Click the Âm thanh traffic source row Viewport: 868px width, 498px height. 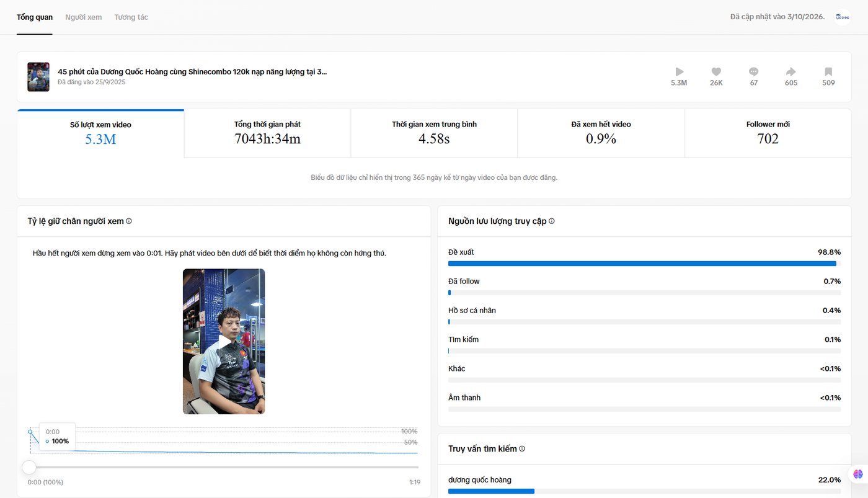(645, 403)
